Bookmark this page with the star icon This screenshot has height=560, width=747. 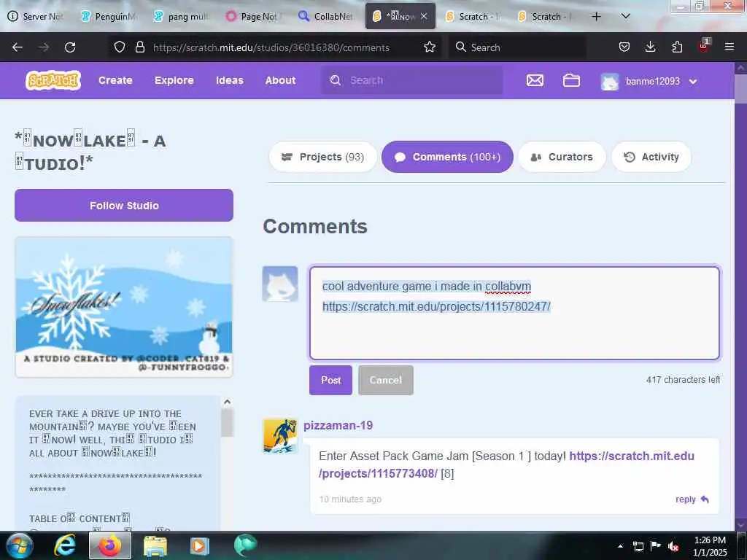pos(430,47)
